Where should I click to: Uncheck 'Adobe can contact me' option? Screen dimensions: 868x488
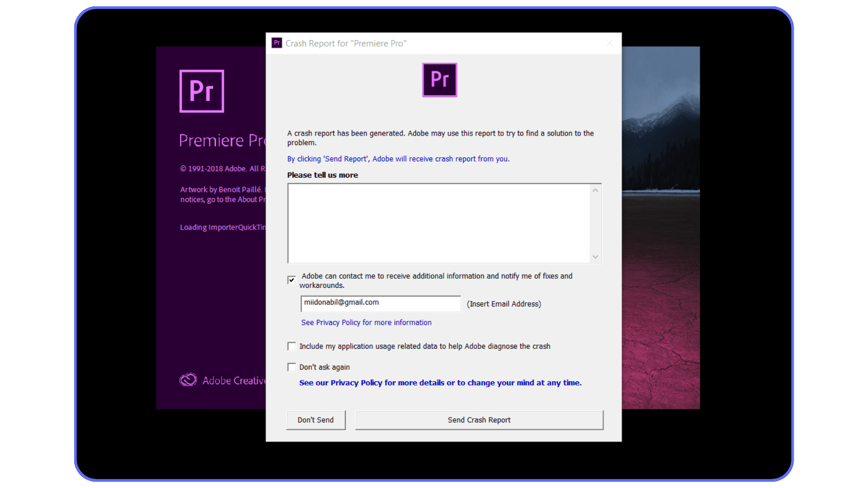(291, 280)
